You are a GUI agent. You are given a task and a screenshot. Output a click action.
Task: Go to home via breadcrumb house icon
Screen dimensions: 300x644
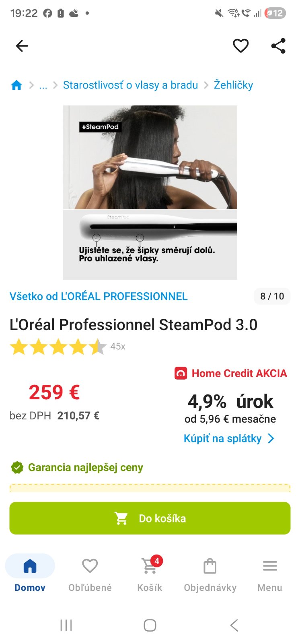click(16, 85)
